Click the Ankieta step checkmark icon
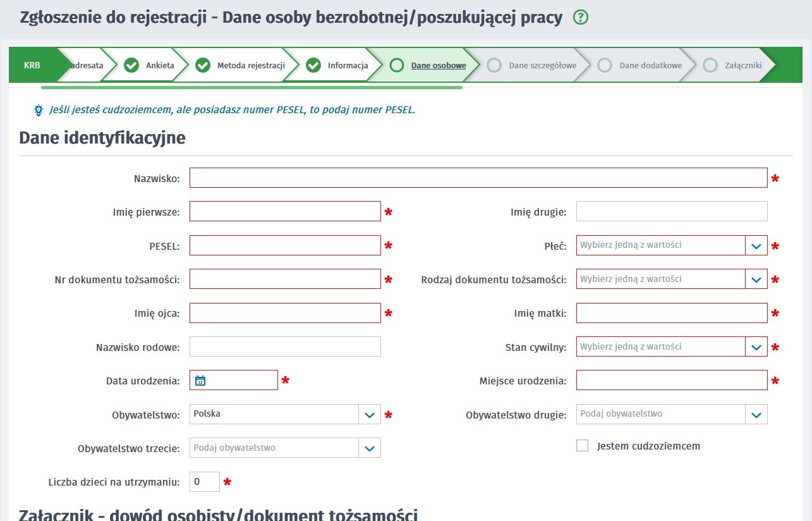The image size is (812, 521). (131, 65)
